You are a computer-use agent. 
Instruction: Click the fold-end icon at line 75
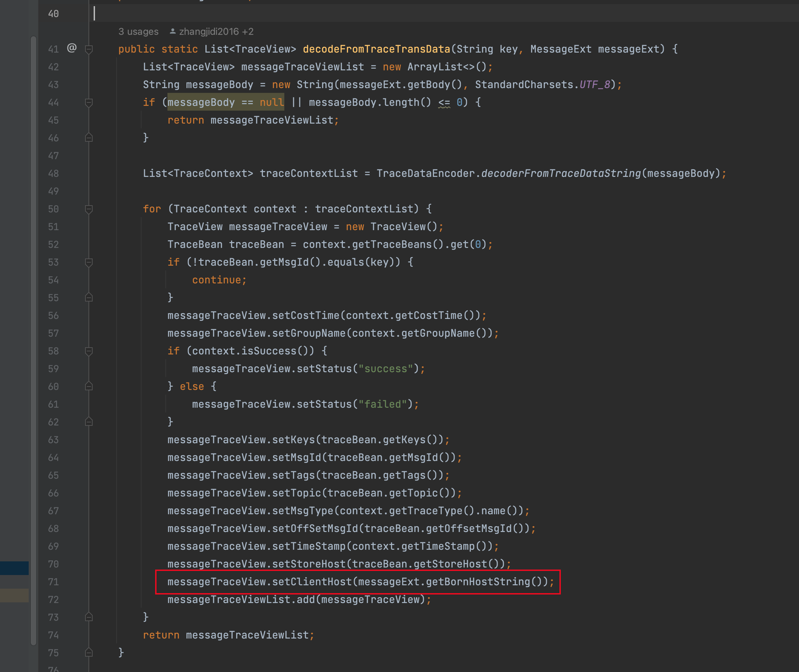tap(89, 653)
